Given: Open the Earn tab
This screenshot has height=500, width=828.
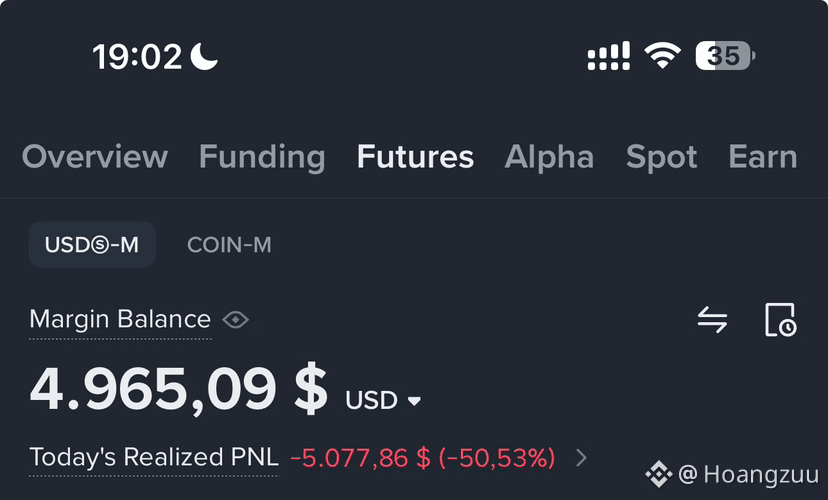Looking at the screenshot, I should click(x=763, y=157).
